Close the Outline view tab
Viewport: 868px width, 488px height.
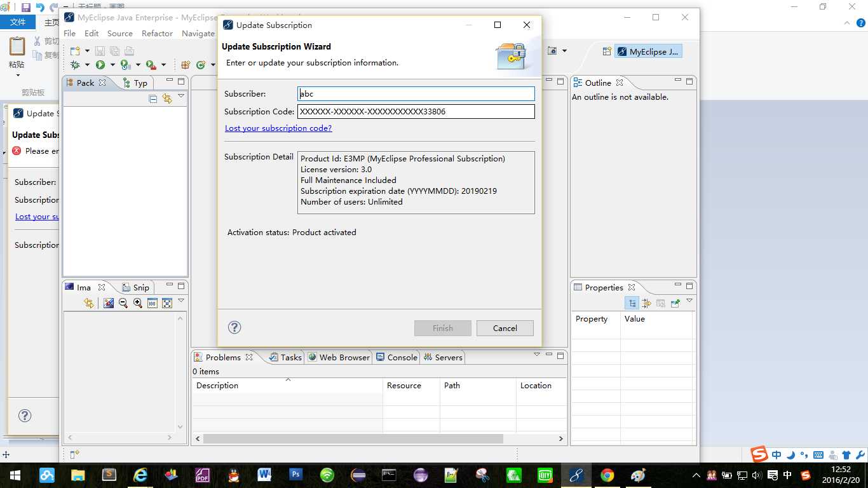click(620, 83)
